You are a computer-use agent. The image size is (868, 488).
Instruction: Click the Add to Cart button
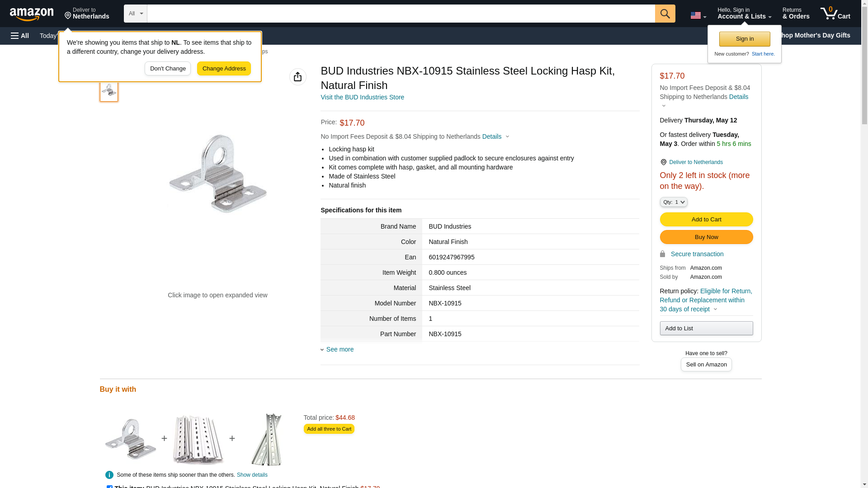pos(706,219)
